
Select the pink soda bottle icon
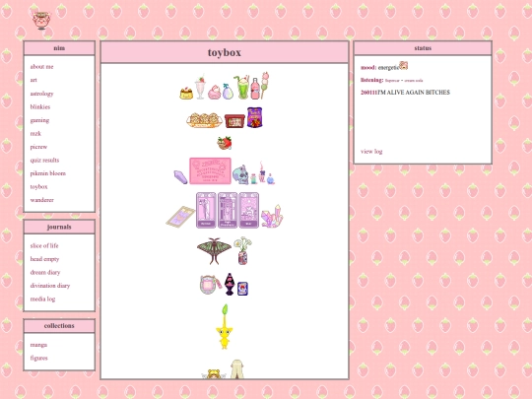point(255,89)
